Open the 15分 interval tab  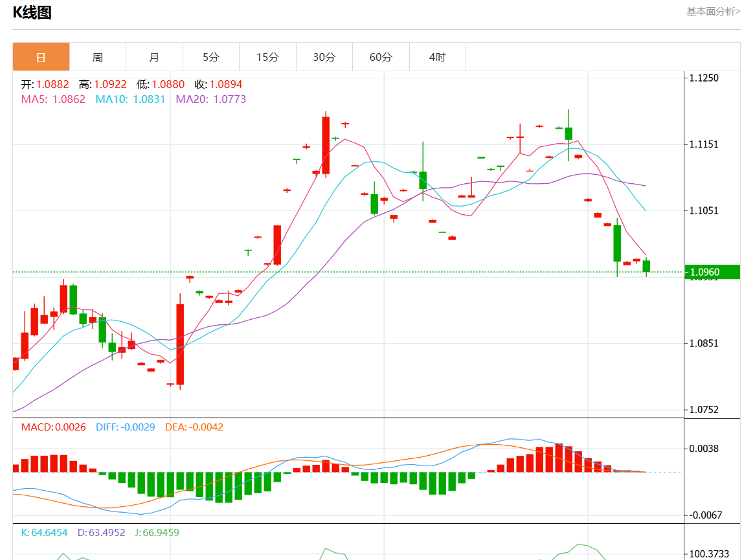[267, 57]
